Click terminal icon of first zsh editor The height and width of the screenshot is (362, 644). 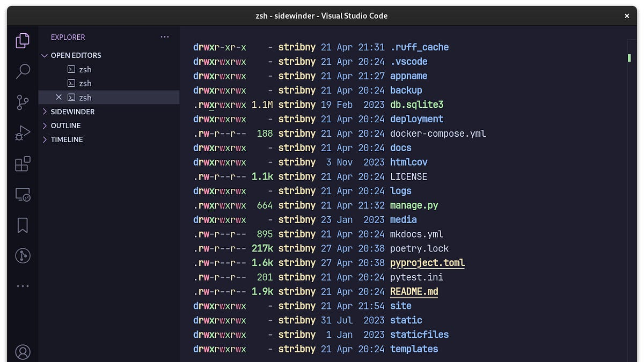[x=71, y=69]
